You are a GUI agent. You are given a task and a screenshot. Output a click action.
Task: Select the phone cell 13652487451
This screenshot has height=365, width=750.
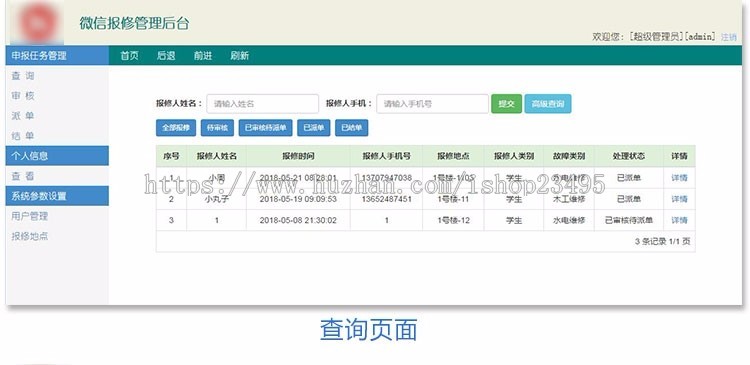386,199
